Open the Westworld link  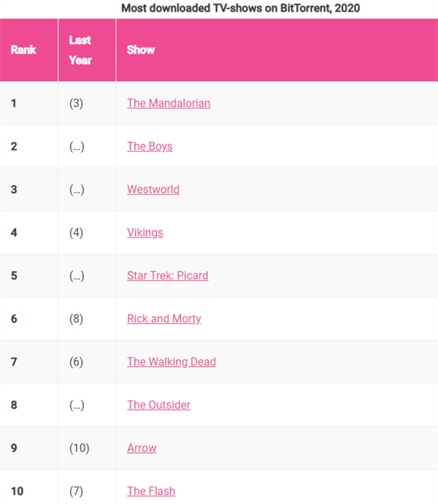pyautogui.click(x=153, y=189)
